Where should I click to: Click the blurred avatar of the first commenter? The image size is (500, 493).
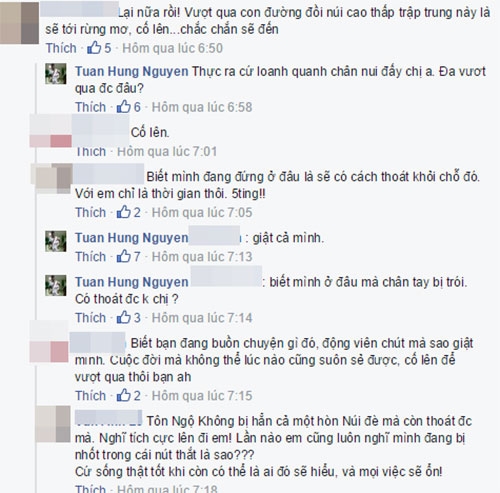point(19,23)
